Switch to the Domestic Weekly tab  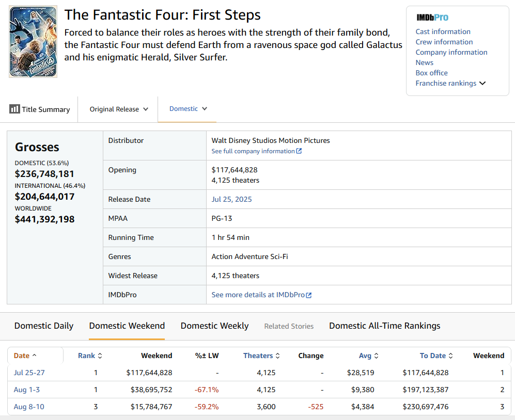[214, 326]
